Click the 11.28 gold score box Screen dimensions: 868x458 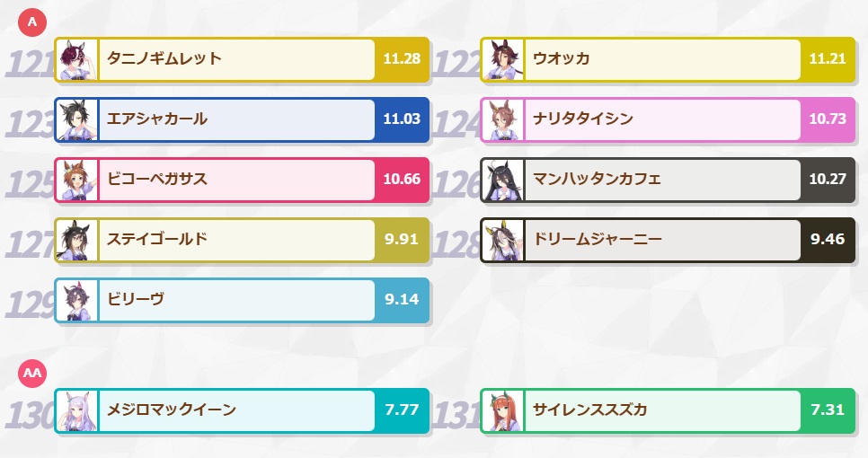tap(402, 60)
